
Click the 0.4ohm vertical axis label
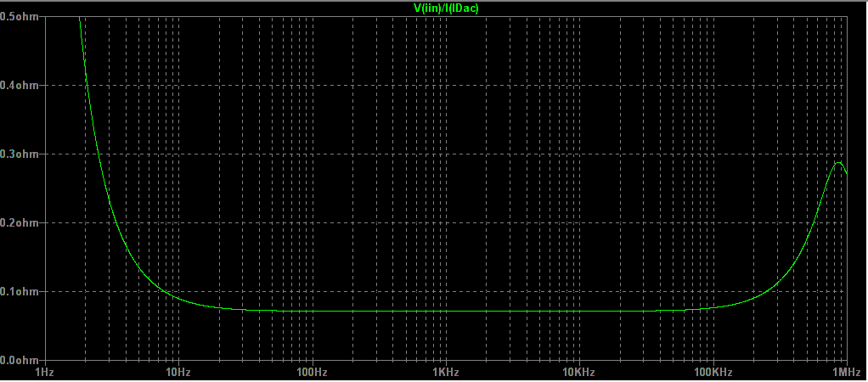click(20, 85)
